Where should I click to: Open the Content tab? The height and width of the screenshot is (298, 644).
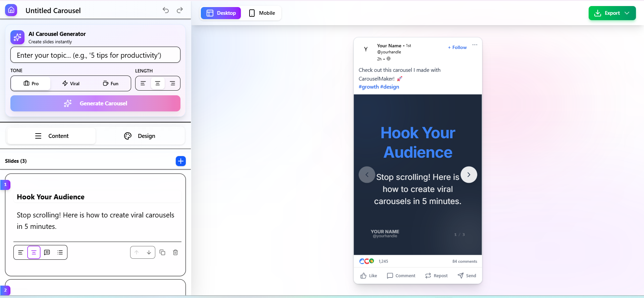[52, 136]
